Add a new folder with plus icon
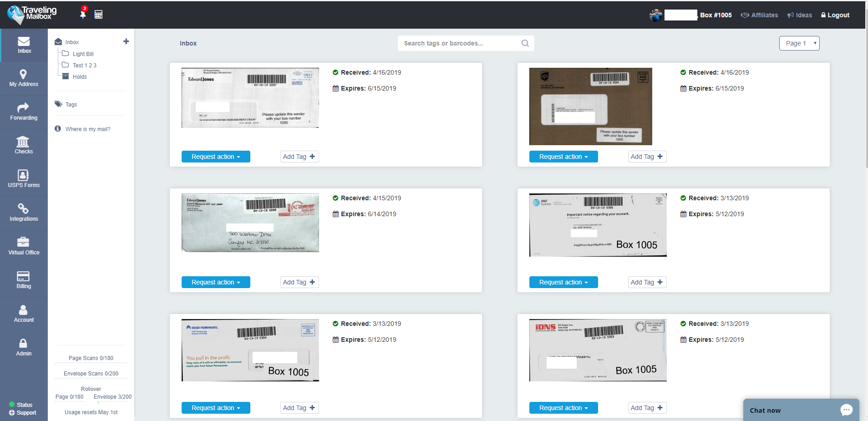 (126, 41)
